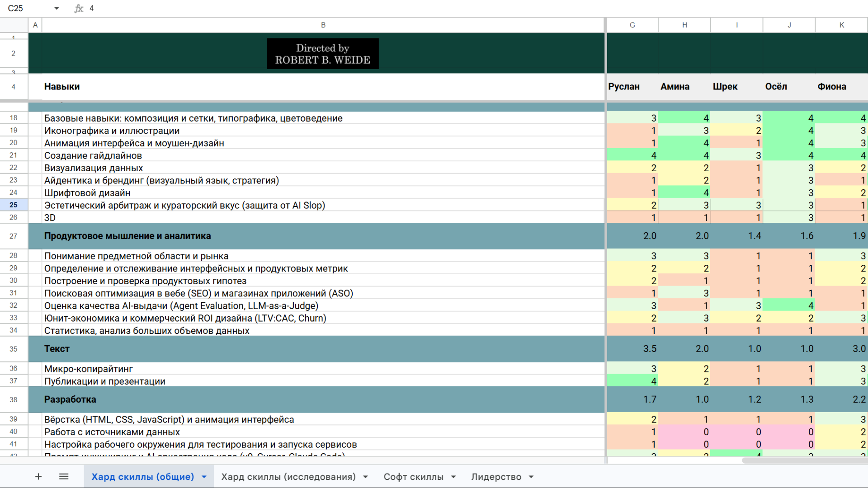Image resolution: width=868 pixels, height=488 pixels.
Task: Select the Визуализация данных cell
Action: point(323,168)
